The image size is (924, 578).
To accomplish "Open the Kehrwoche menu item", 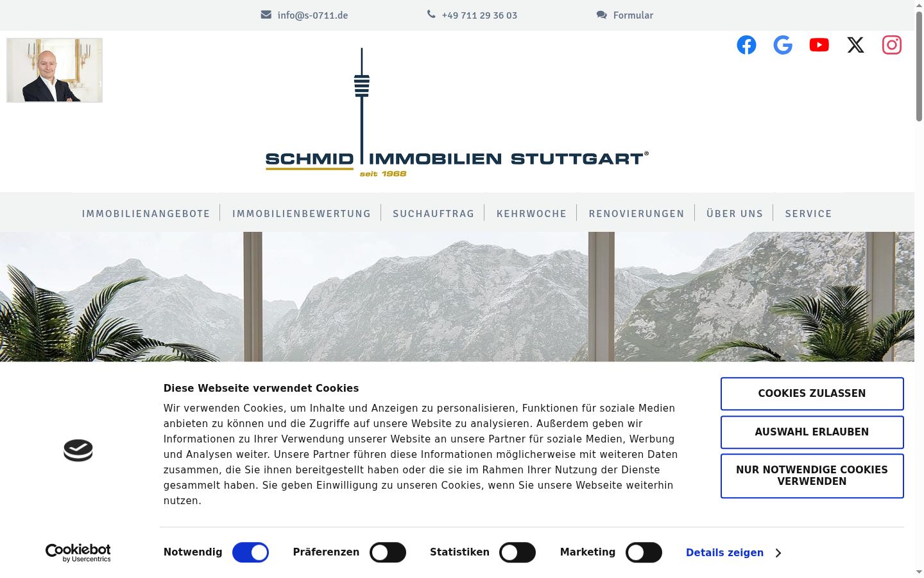I will [x=532, y=214].
